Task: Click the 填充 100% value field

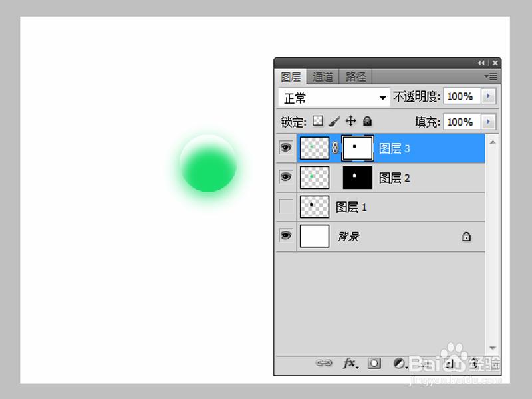Action: tap(462, 122)
